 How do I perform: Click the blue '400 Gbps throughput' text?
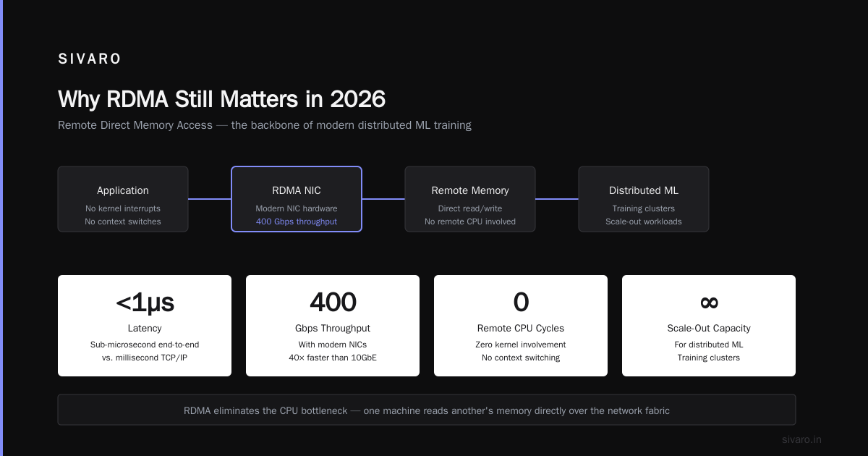tap(297, 221)
